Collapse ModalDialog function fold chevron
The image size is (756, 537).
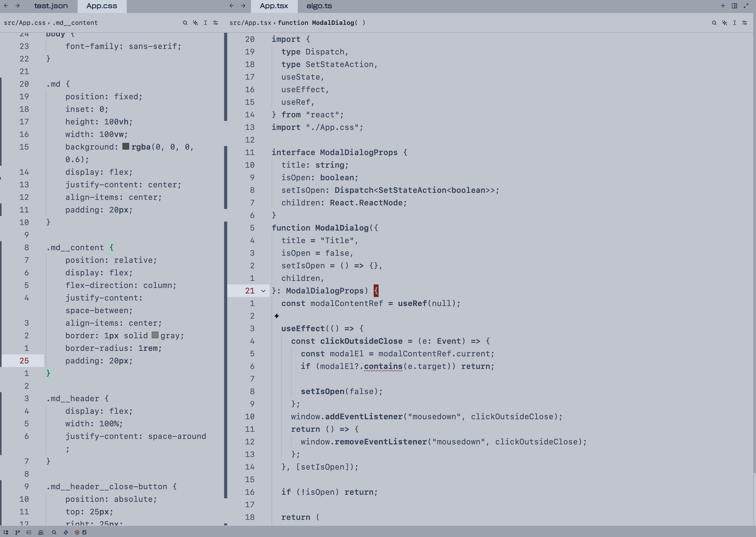point(263,291)
